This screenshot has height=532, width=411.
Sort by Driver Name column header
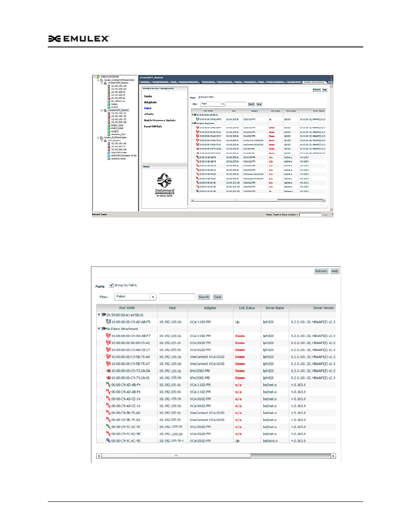click(275, 308)
